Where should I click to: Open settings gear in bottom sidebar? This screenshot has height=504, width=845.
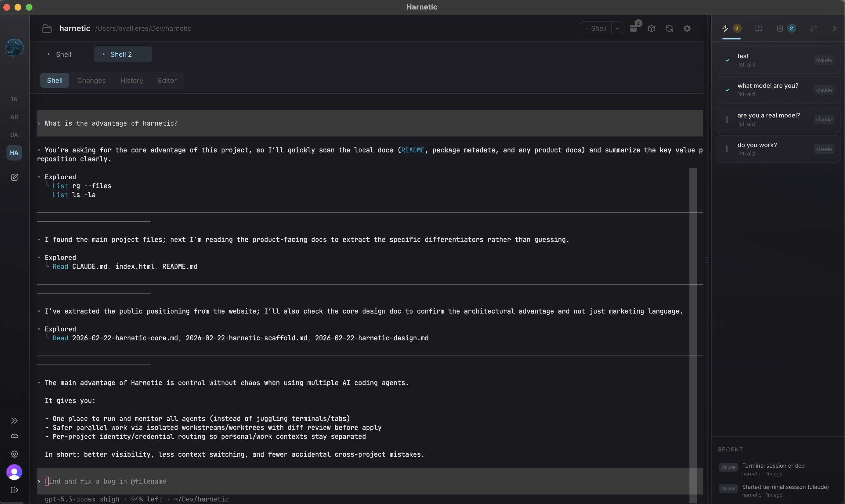(14, 454)
